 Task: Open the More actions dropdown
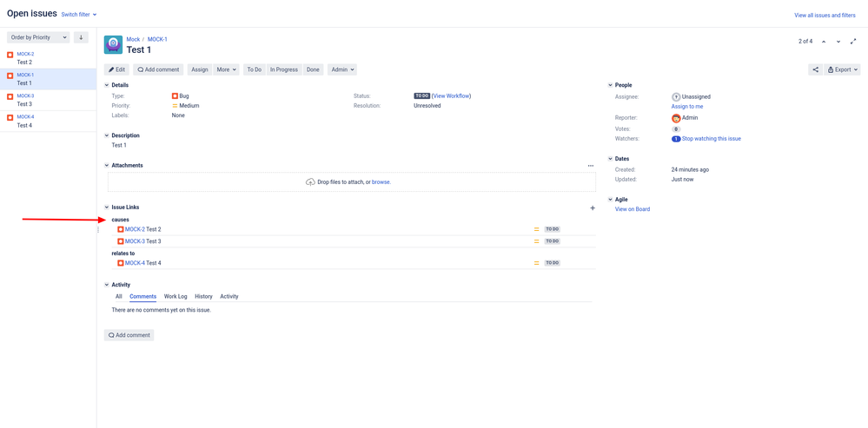(227, 69)
